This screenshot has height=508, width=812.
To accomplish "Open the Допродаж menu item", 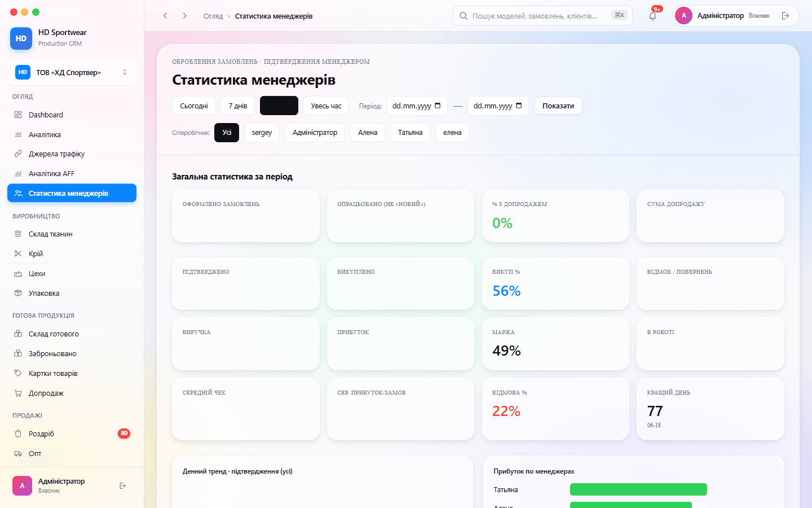I will pyautogui.click(x=72, y=393).
